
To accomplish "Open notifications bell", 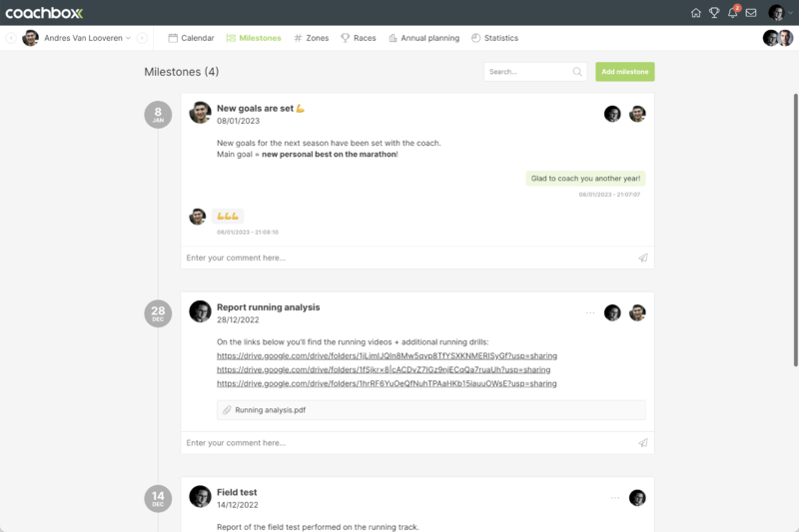I will click(x=732, y=13).
